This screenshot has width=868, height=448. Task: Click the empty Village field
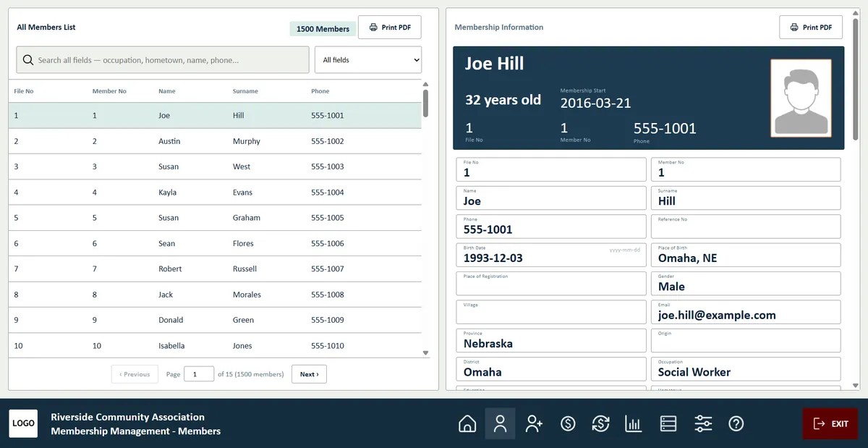pos(551,312)
